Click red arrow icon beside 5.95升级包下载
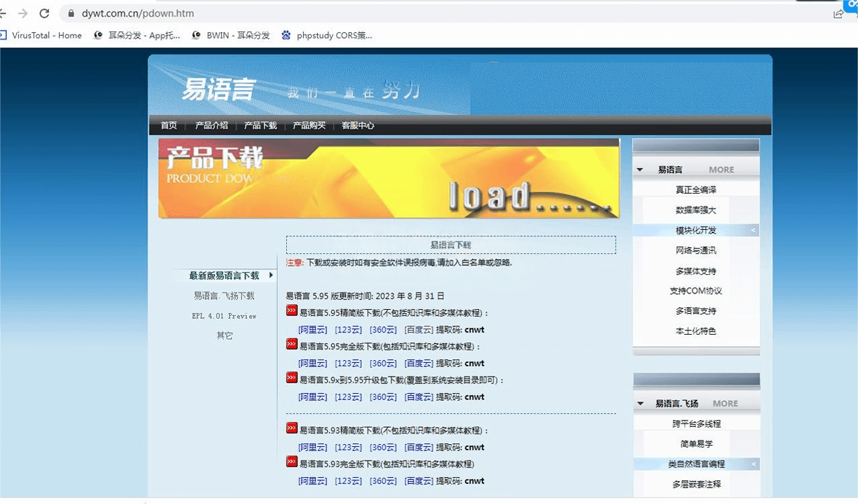Viewport: 858px width, 504px height. tap(292, 378)
